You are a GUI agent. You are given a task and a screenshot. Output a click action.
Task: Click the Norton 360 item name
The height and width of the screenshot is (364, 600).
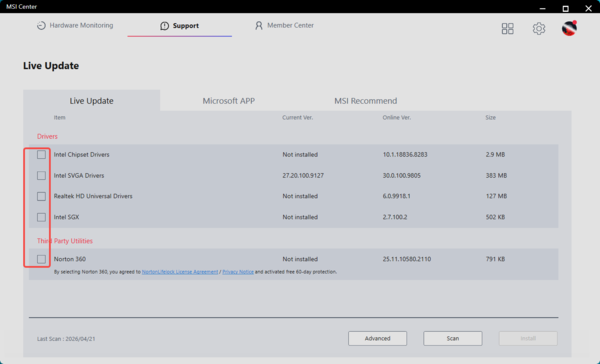point(70,259)
